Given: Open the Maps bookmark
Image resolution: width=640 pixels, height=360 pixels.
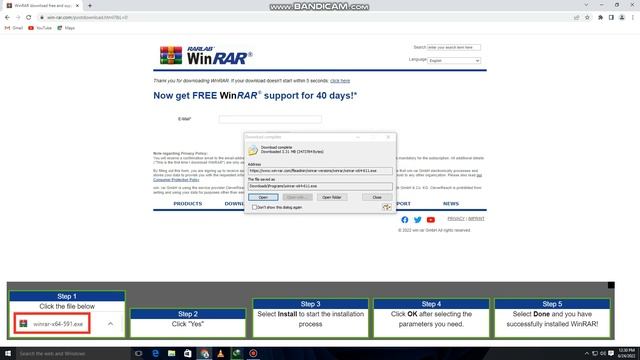Looking at the screenshot, I should click(x=66, y=28).
